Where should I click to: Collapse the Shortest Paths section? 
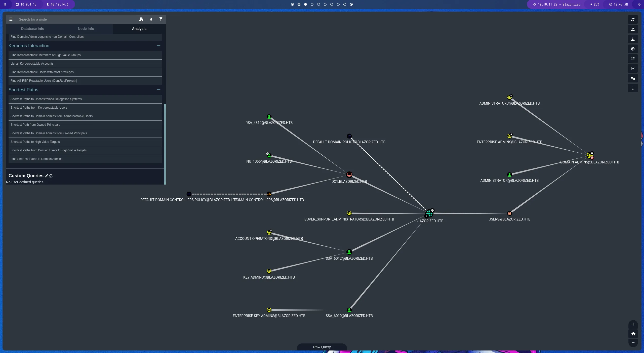coord(158,90)
